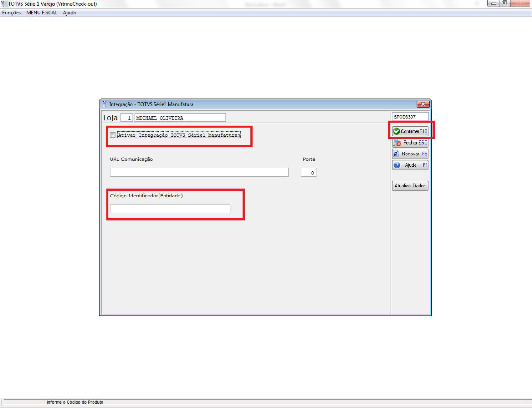Screen dimensions: 532x408
Task: Click the Loja number field
Action: coord(127,118)
